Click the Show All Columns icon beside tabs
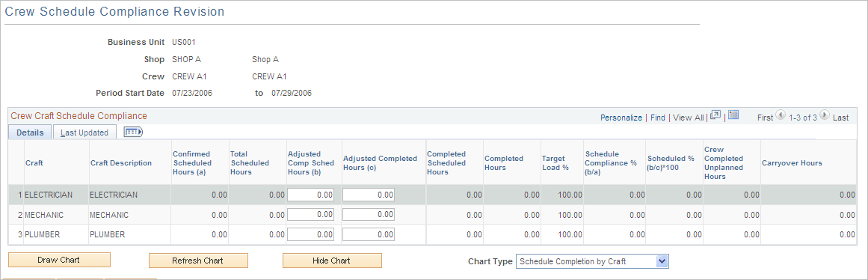The width and height of the screenshot is (868, 280). pos(133,132)
